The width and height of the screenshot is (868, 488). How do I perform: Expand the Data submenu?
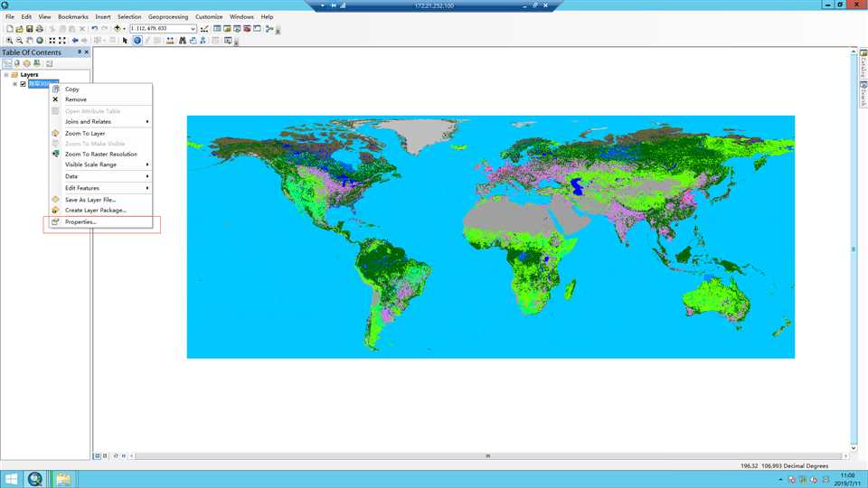(100, 176)
